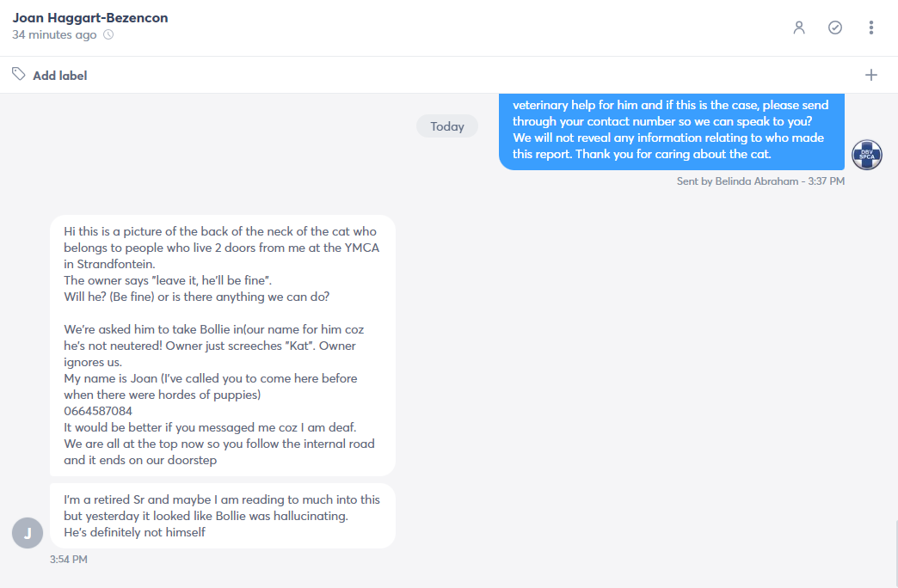Click the message about Bollie hallucinating
898x588 pixels.
point(222,516)
